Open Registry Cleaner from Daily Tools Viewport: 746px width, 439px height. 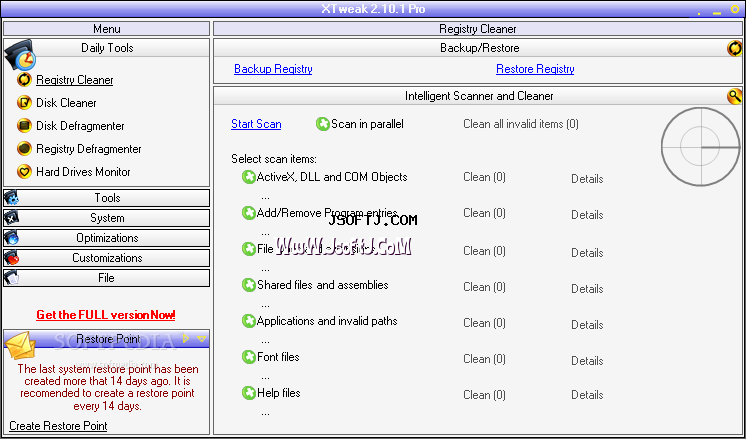point(75,80)
